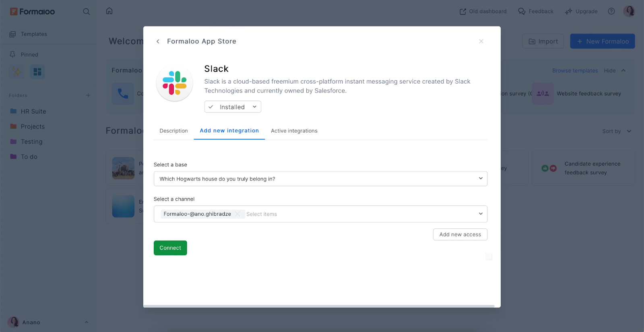Close the Formaloo App Store dialog
The width and height of the screenshot is (644, 332).
pyautogui.click(x=481, y=41)
